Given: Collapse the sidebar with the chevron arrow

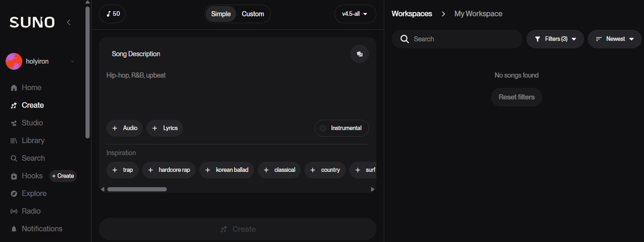Looking at the screenshot, I should [x=69, y=22].
